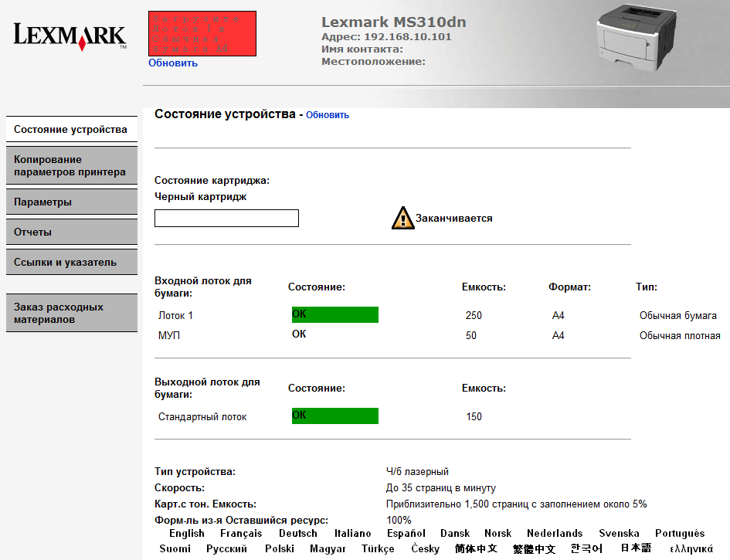Switch language to Česky
Image resolution: width=730 pixels, height=560 pixels.
point(425,549)
